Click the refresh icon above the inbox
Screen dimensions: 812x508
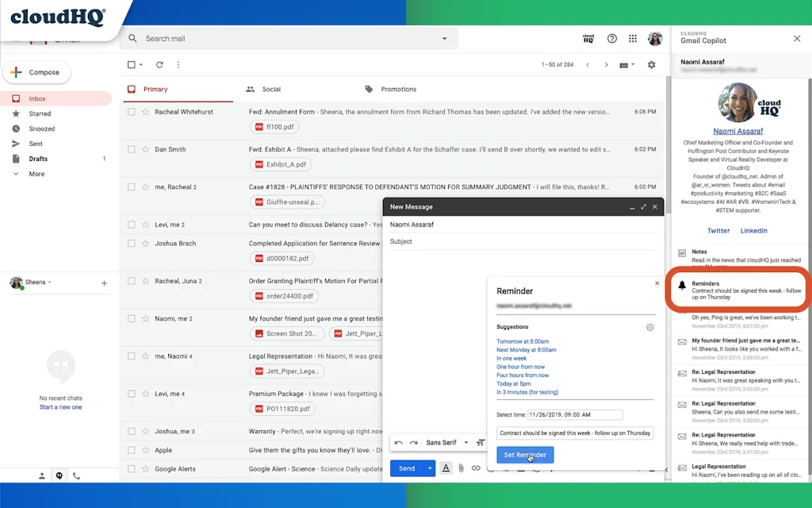(159, 64)
